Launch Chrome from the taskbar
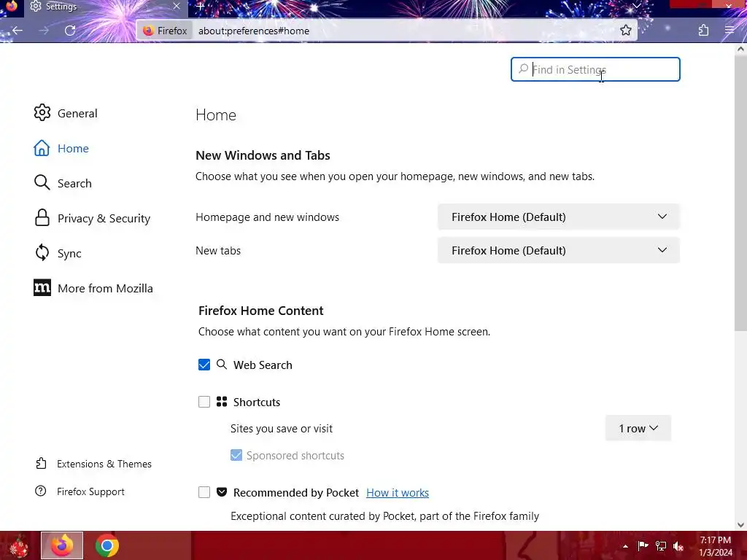Image resolution: width=747 pixels, height=560 pixels. coord(107,545)
